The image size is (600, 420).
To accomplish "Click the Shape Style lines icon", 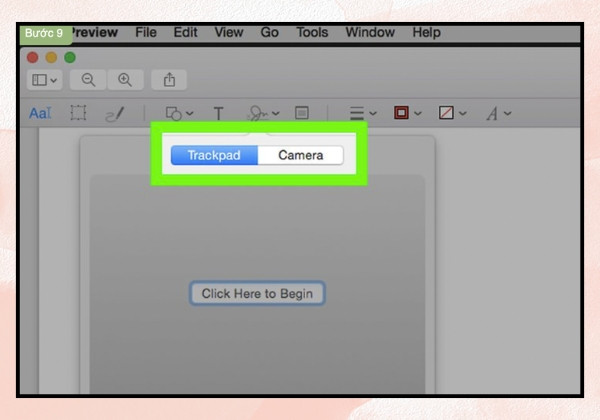I will click(357, 113).
